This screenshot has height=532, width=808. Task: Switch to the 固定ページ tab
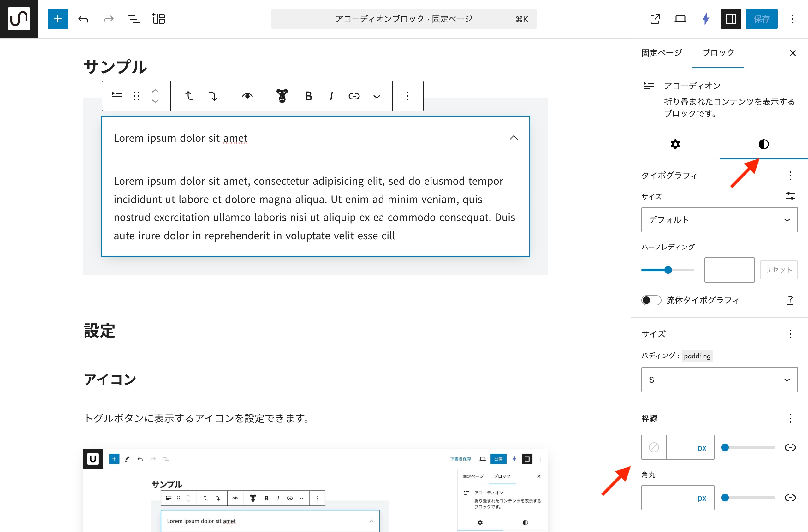pyautogui.click(x=661, y=53)
